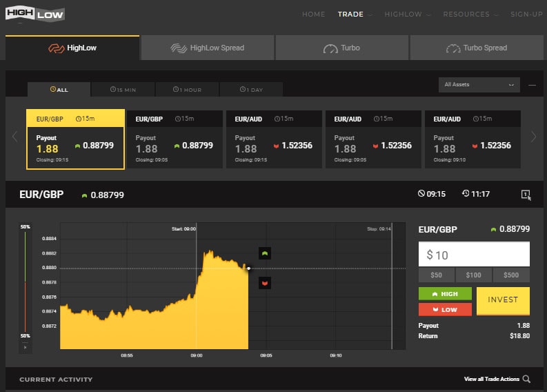Click the 09:15 closing time icon
547x392 pixels.
click(x=421, y=193)
